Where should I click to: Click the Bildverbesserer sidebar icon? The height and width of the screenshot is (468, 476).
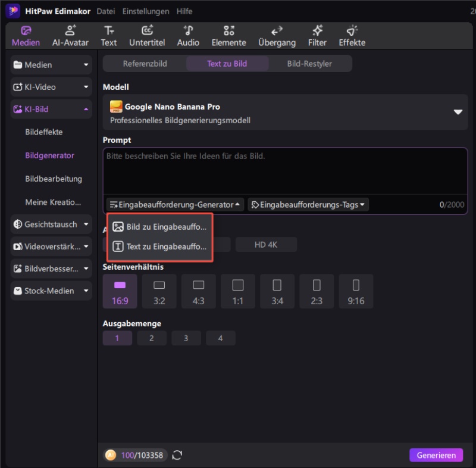coord(18,269)
